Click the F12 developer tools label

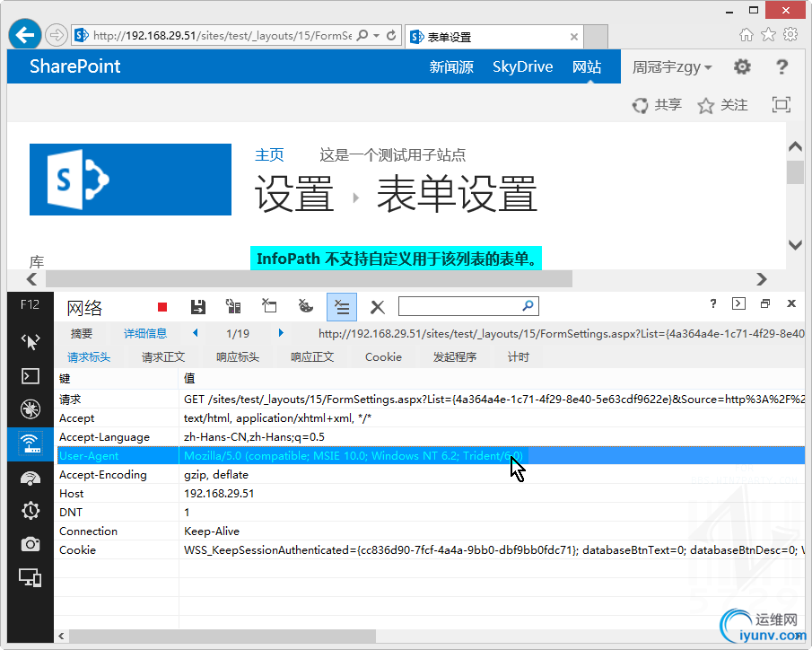point(30,304)
